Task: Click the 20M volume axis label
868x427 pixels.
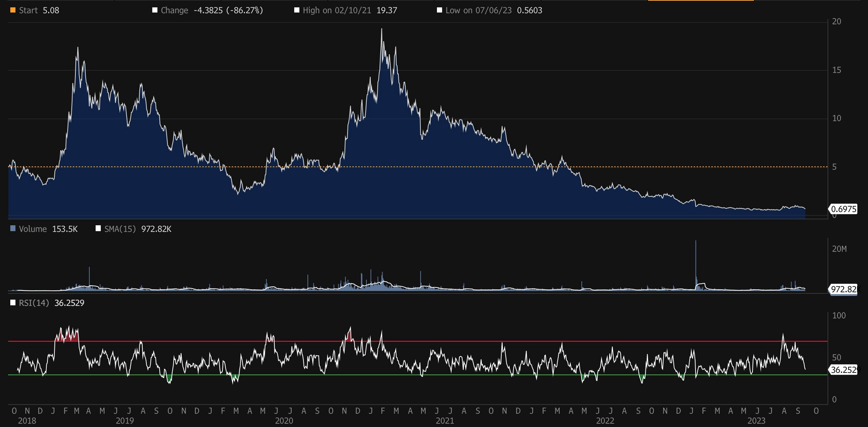Action: coord(839,249)
